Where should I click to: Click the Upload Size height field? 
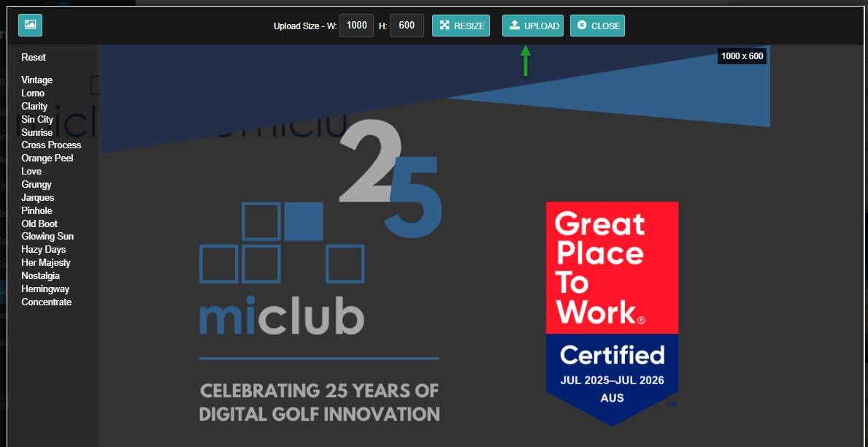407,26
